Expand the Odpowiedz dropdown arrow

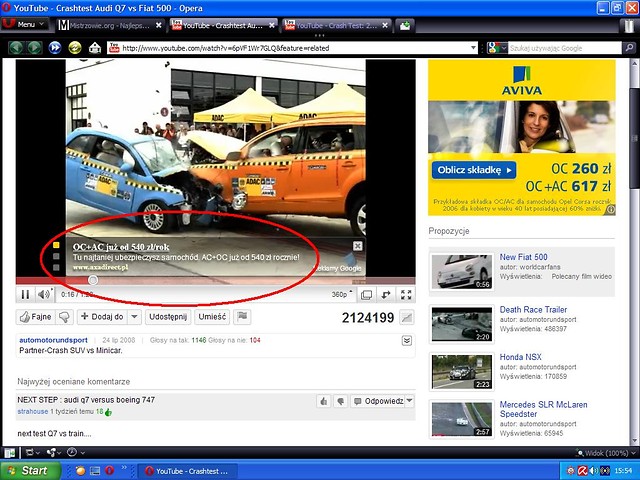409,401
